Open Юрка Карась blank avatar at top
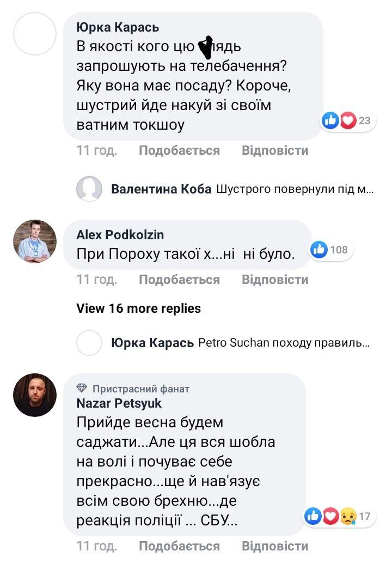Image resolution: width=392 pixels, height=563 pixels. click(35, 34)
